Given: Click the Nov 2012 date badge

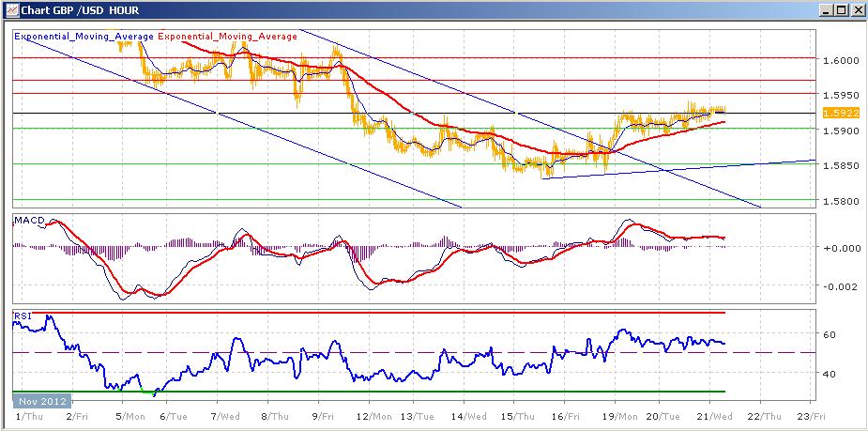Looking at the screenshot, I should (x=42, y=401).
